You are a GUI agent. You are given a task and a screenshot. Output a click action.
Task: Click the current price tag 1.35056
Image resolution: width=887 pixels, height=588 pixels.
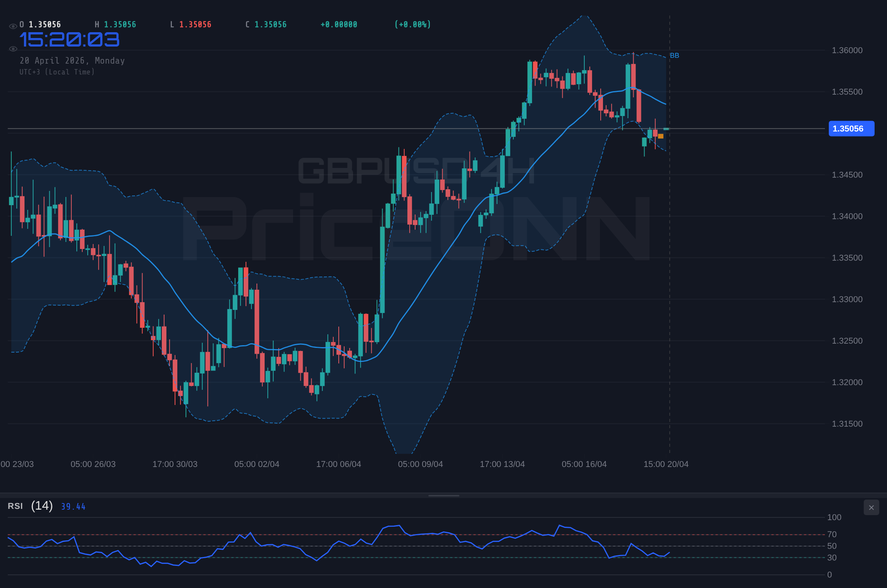pos(851,128)
